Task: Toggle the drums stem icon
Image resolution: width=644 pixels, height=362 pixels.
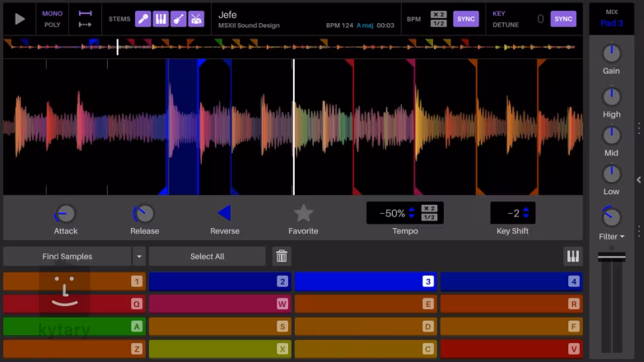Action: 197,19
